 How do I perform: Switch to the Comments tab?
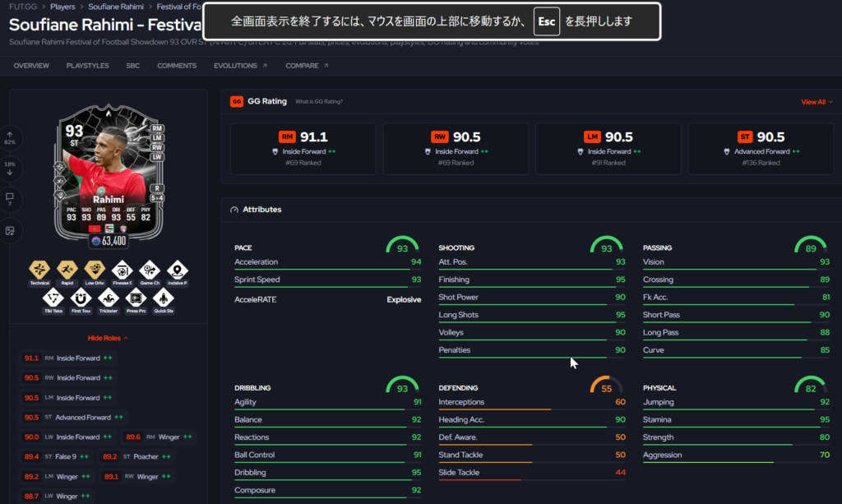tap(177, 66)
